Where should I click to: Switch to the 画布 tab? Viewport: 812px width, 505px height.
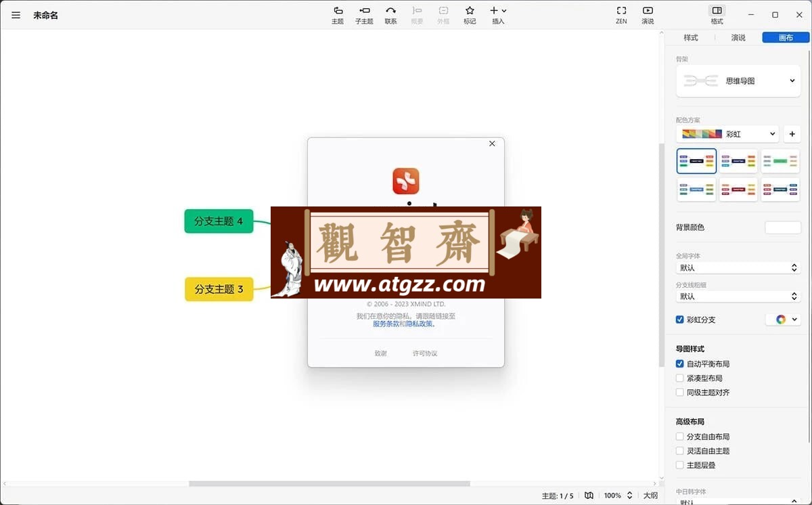click(786, 38)
